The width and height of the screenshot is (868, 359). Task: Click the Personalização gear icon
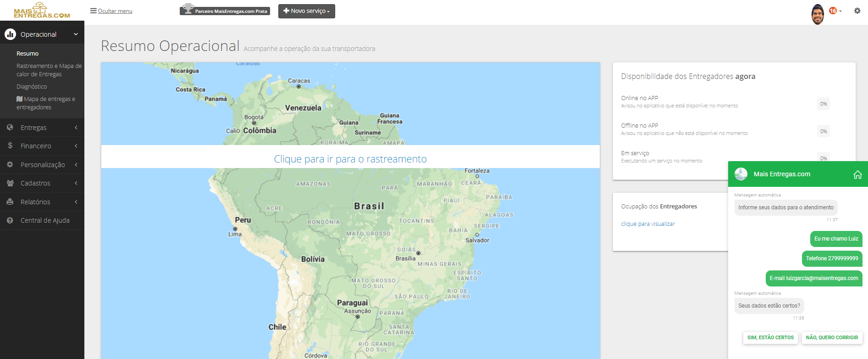(x=10, y=164)
